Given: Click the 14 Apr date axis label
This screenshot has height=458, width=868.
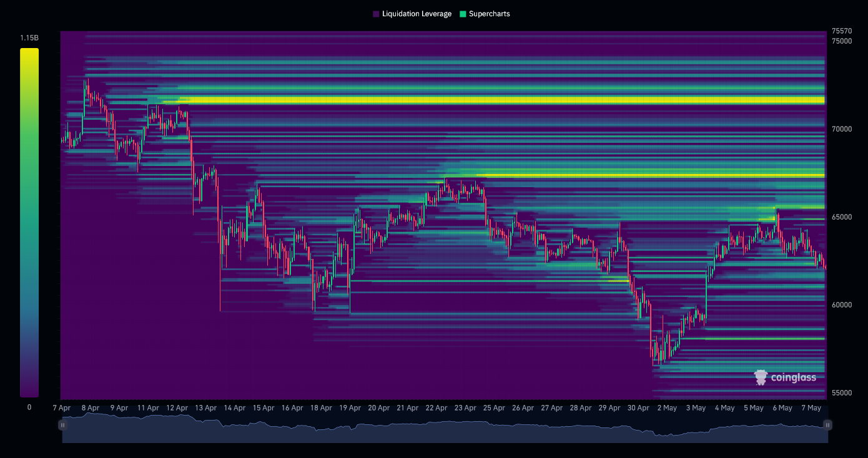Looking at the screenshot, I should coord(234,408).
